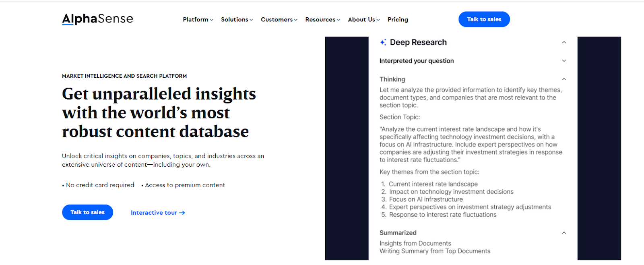Open the Platform menu

click(198, 19)
